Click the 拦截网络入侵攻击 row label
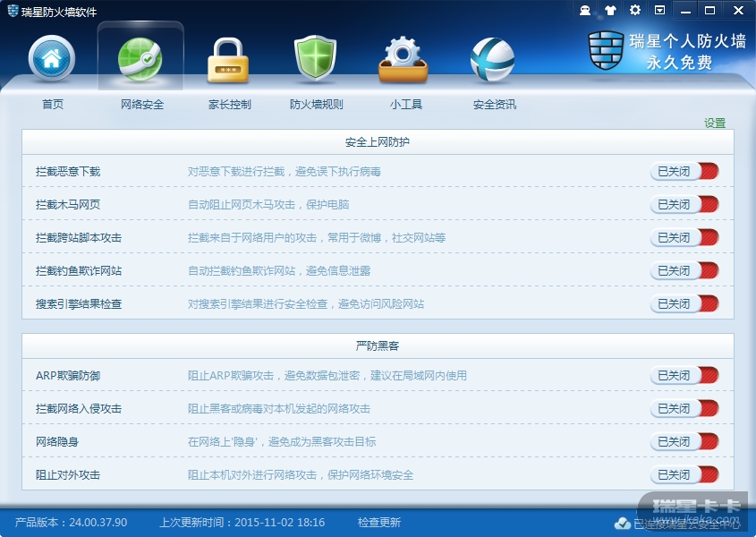Screen dimensions: 756x537 79,409
